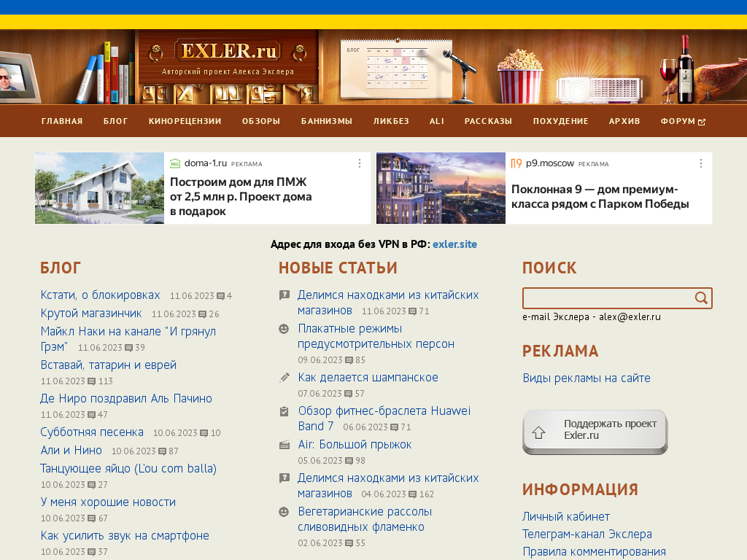
Task: Click the calendar blog image in header
Action: pos(396,69)
